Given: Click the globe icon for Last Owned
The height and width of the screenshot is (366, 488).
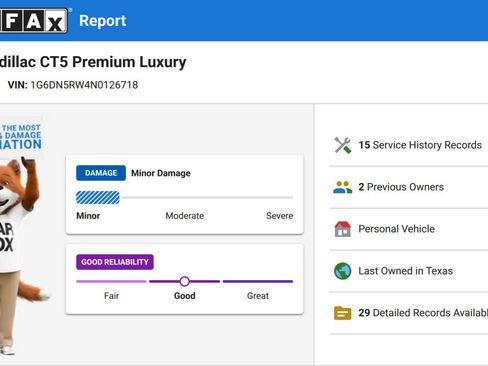Looking at the screenshot, I should [343, 271].
